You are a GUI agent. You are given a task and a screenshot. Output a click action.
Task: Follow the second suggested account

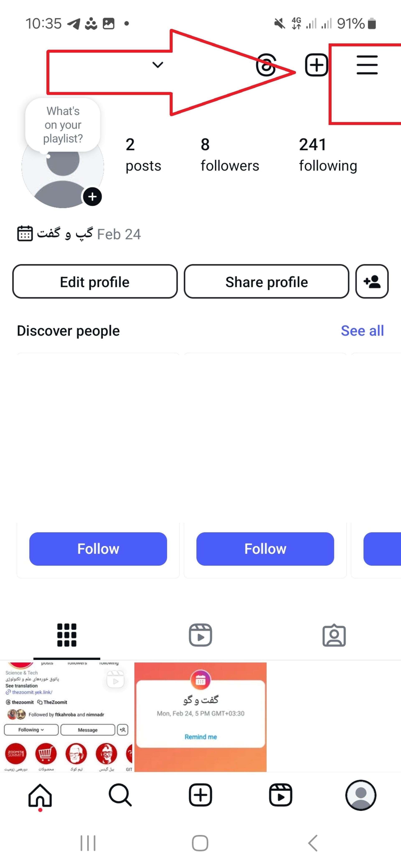(x=265, y=549)
